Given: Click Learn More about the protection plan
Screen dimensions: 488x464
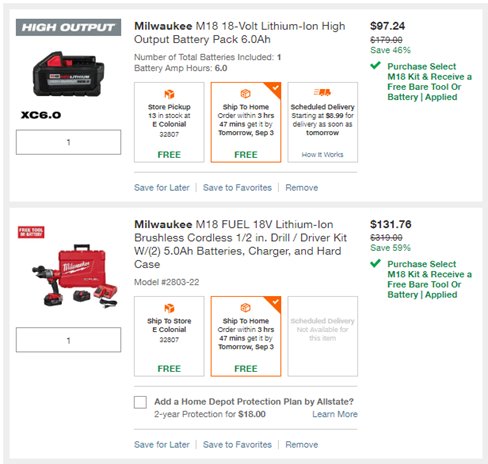Looking at the screenshot, I should [335, 414].
